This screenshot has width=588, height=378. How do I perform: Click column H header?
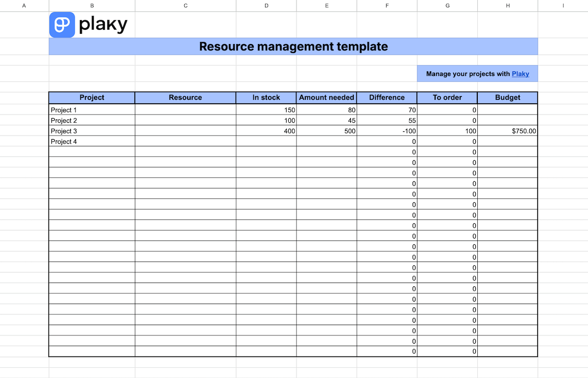(x=508, y=5)
